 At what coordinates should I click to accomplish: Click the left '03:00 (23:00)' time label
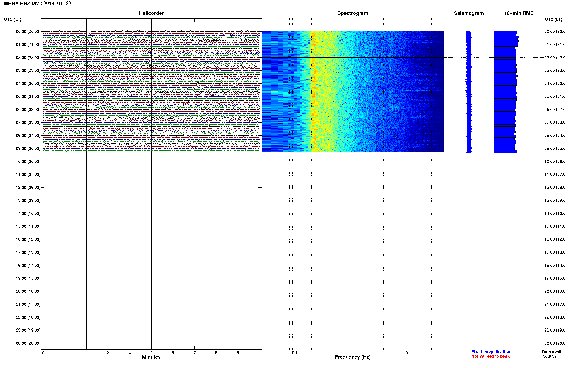click(x=28, y=71)
